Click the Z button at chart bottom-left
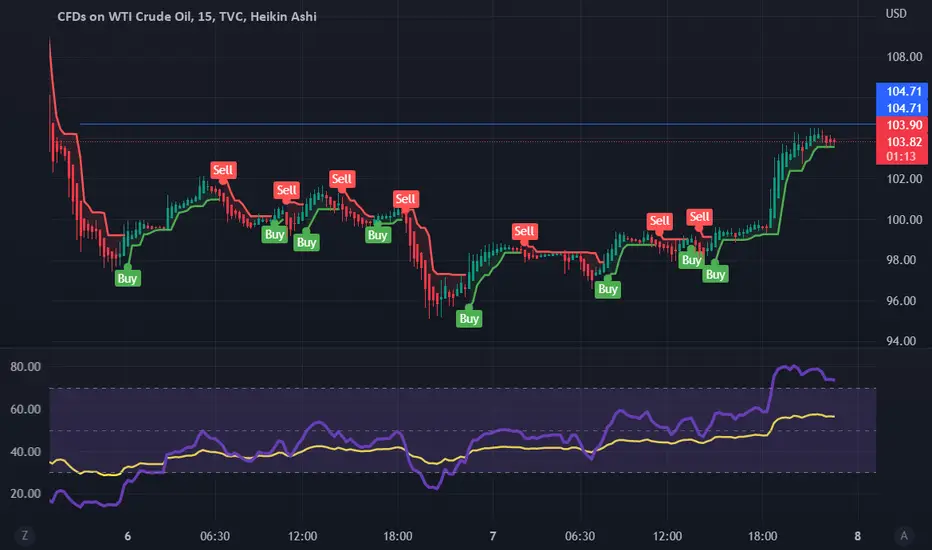The width and height of the screenshot is (932, 550). click(24, 535)
